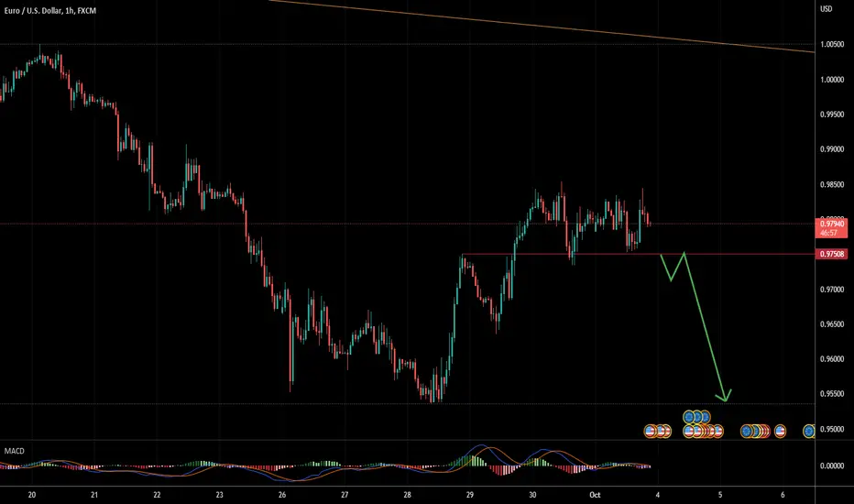Click the USD currency label on price axis
Image resolution: width=854 pixels, height=504 pixels.
pyautogui.click(x=827, y=9)
